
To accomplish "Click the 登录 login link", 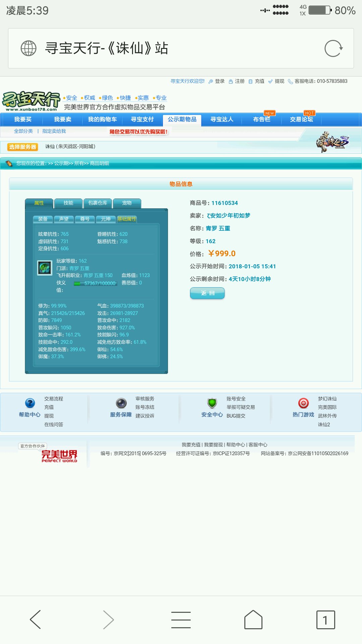I will click(220, 81).
